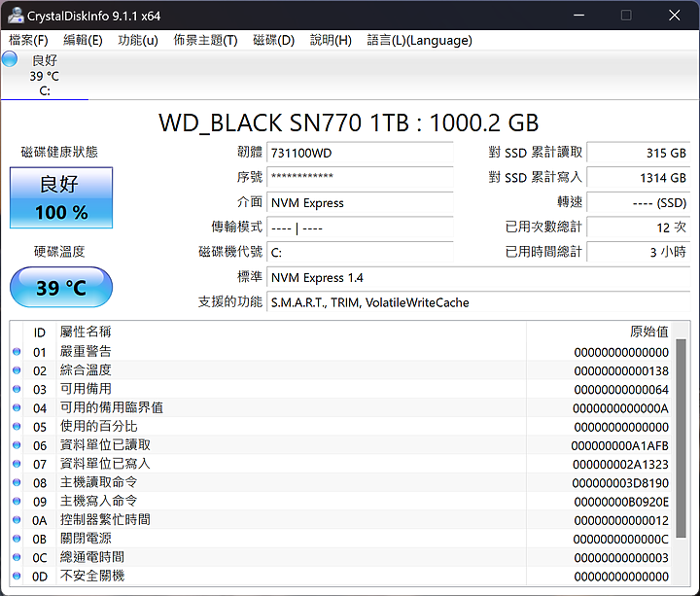The width and height of the screenshot is (700, 596).
Task: Select attribute name 主機寫入命令
Action: click(98, 501)
